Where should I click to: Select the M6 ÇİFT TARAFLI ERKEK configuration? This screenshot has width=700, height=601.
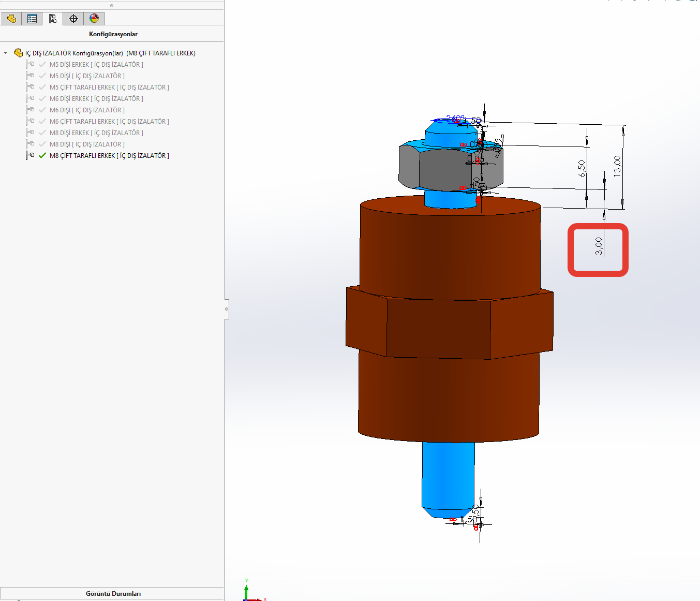coord(109,121)
